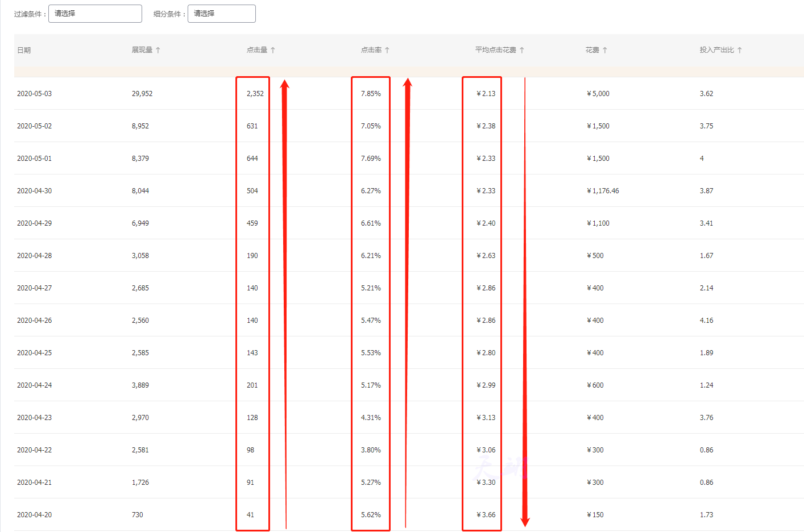Click the ¥2.13 average cost cell

point(486,94)
